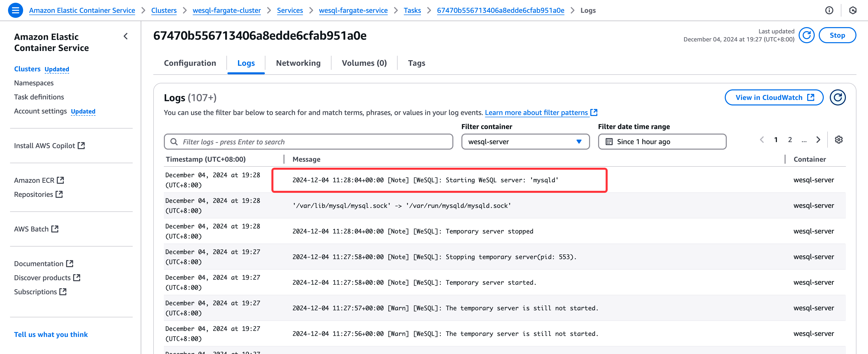This screenshot has width=868, height=354.
Task: Switch to the Tags tab
Action: point(416,63)
